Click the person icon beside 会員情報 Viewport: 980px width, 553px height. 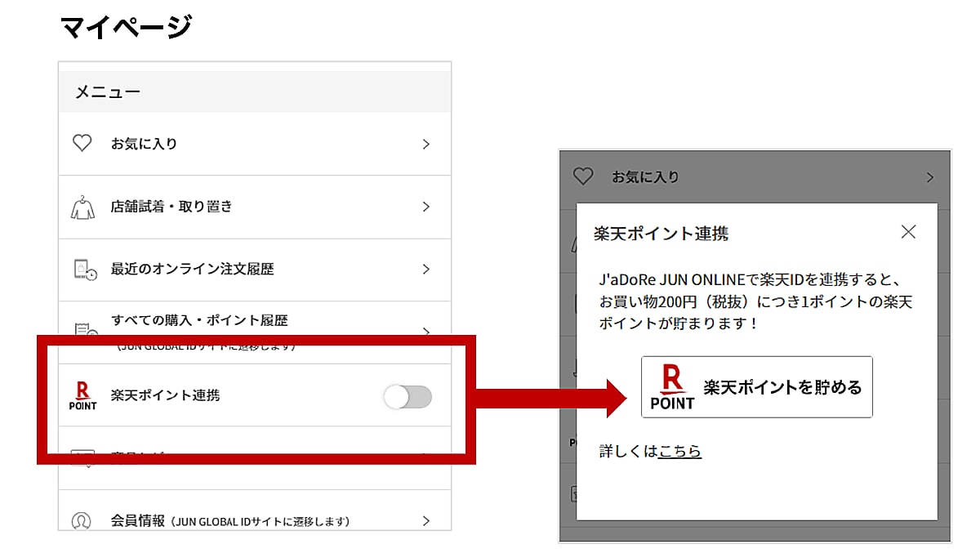[82, 520]
